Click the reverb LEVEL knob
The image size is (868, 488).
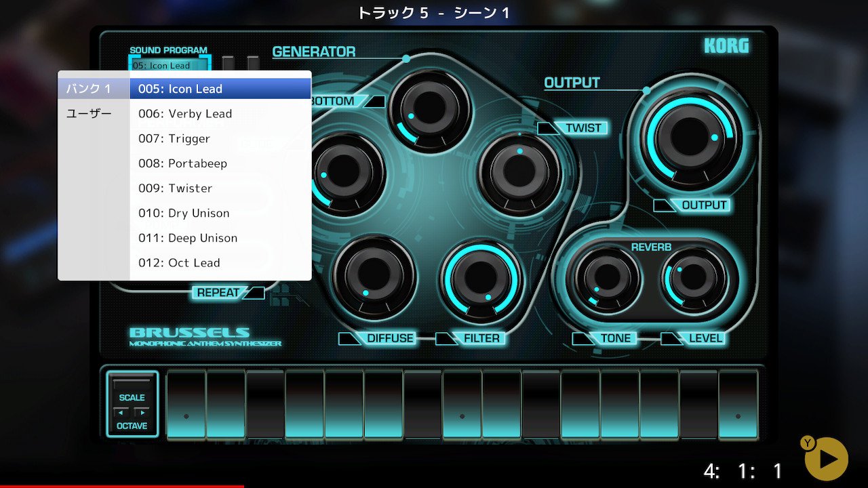(x=694, y=277)
